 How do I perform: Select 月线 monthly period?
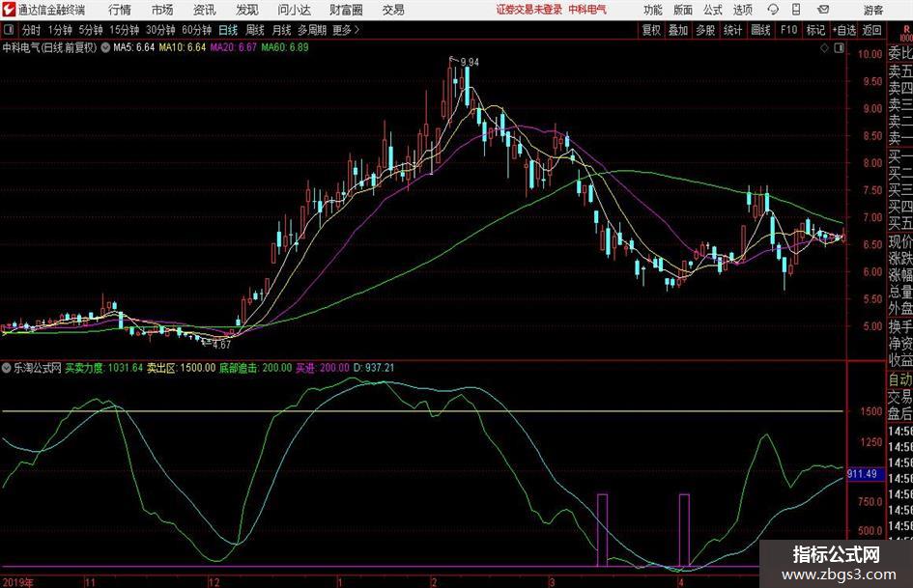pos(281,30)
